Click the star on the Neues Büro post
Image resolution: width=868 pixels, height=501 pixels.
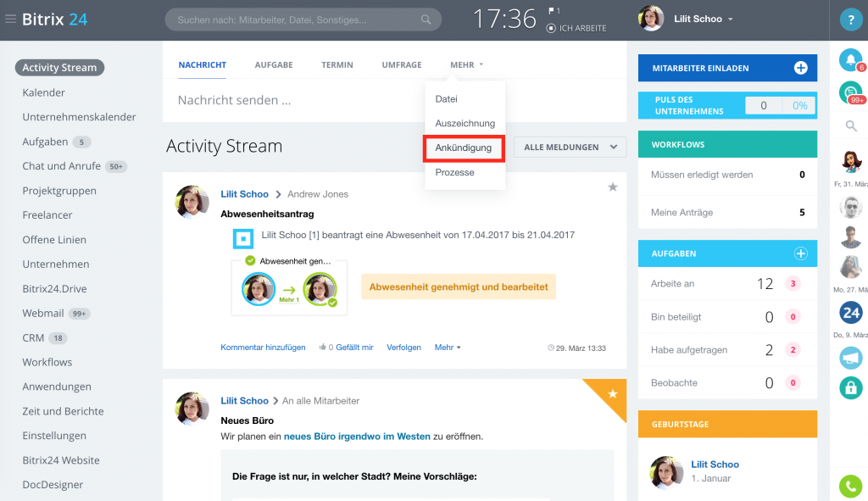click(613, 393)
